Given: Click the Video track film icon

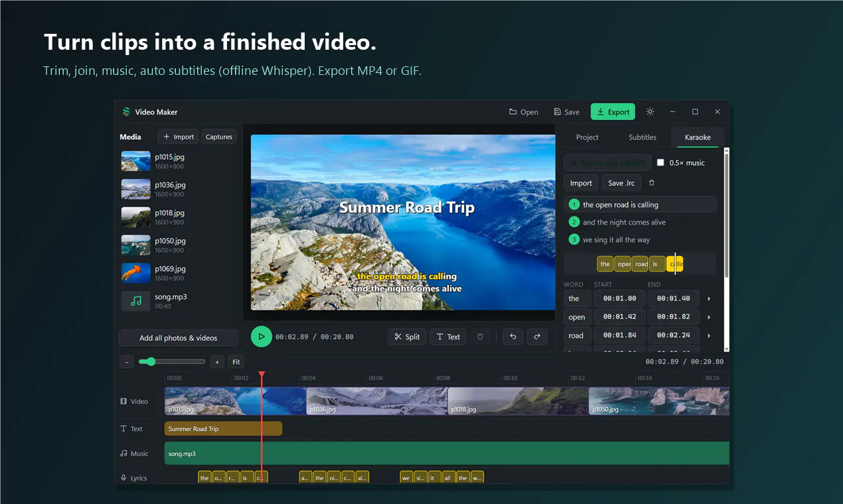Looking at the screenshot, I should (x=123, y=401).
